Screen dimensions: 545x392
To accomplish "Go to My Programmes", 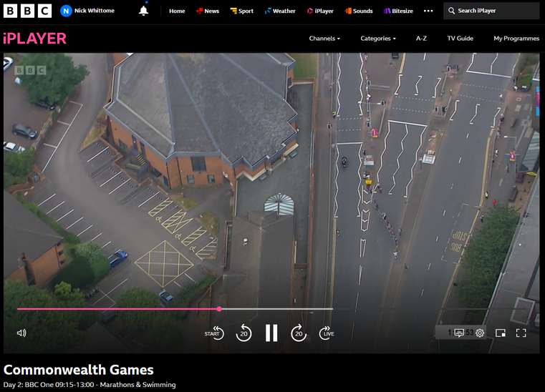I will pos(516,38).
